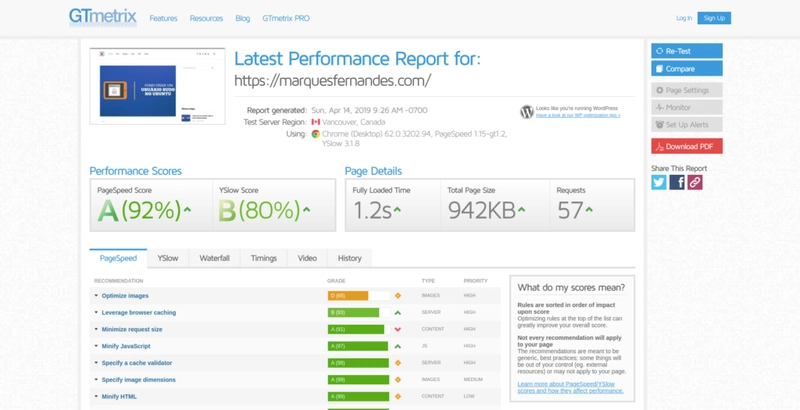Screen dimensions: 800x410
Task: Open Features in top navigation
Action: pos(163,18)
